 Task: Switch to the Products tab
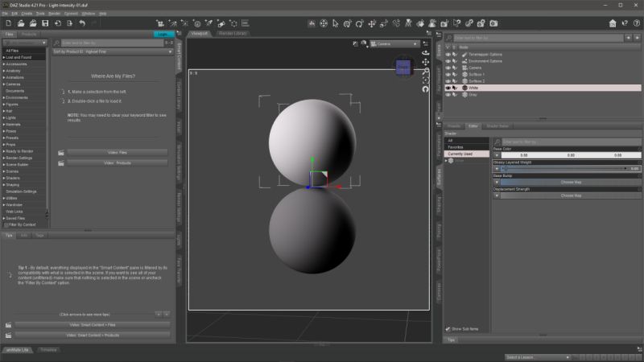click(x=29, y=34)
